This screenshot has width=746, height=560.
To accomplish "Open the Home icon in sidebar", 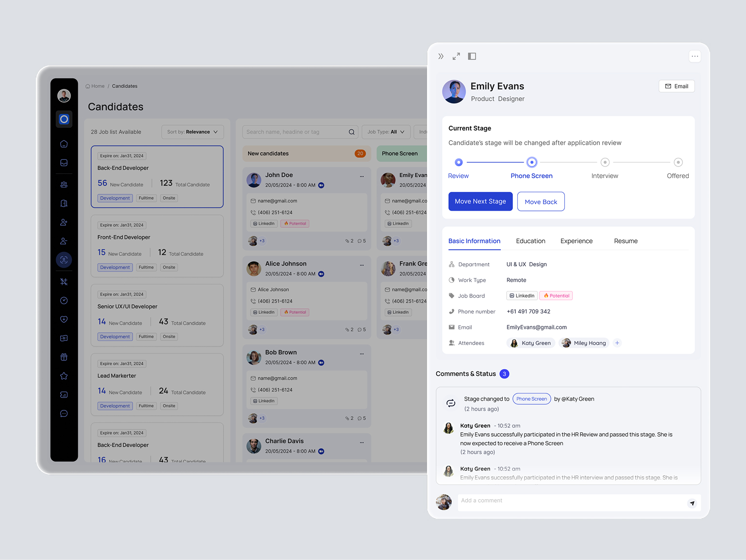I will (64, 144).
